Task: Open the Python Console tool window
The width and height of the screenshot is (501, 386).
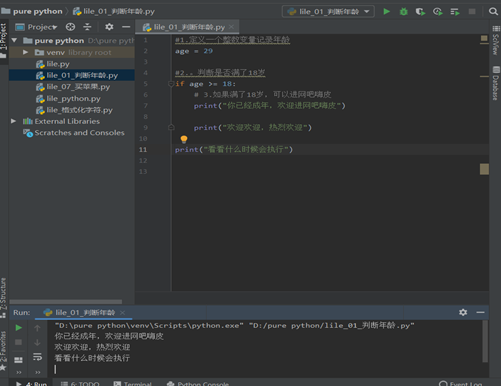Action: pyautogui.click(x=198, y=383)
